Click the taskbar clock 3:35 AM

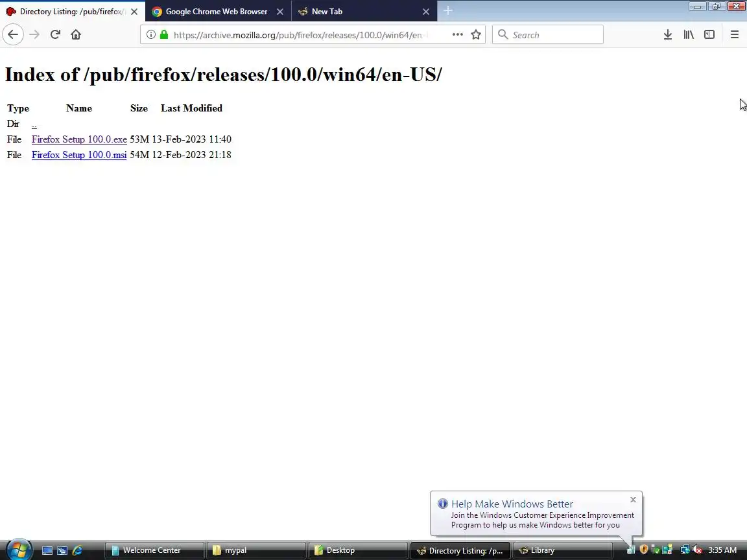coord(722,550)
